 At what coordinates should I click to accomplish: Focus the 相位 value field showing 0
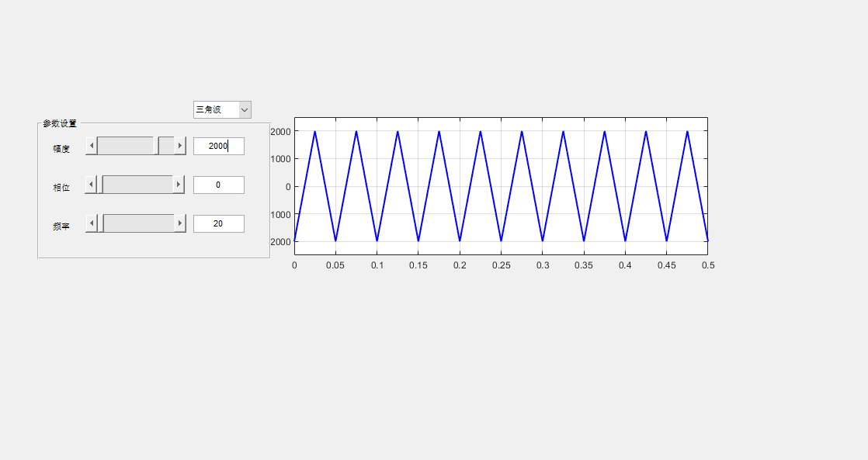coord(219,185)
